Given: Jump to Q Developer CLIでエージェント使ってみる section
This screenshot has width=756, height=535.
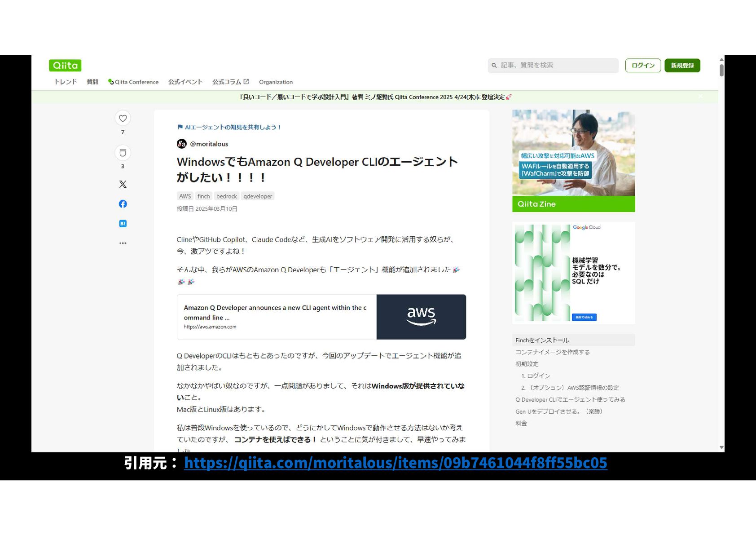Looking at the screenshot, I should (570, 399).
